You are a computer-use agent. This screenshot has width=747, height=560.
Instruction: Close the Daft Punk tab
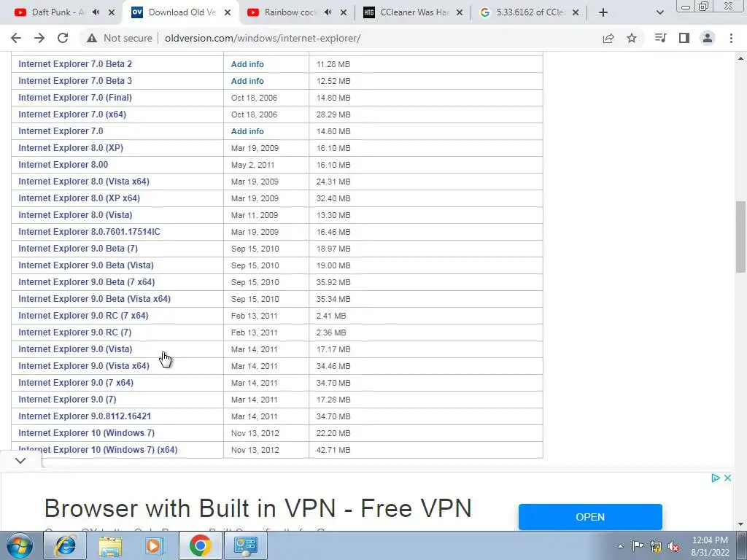(x=112, y=12)
